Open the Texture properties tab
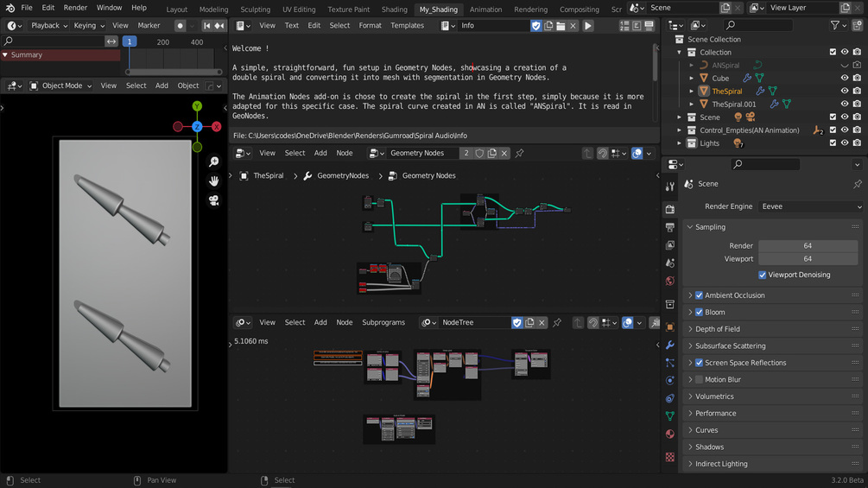 (x=670, y=457)
